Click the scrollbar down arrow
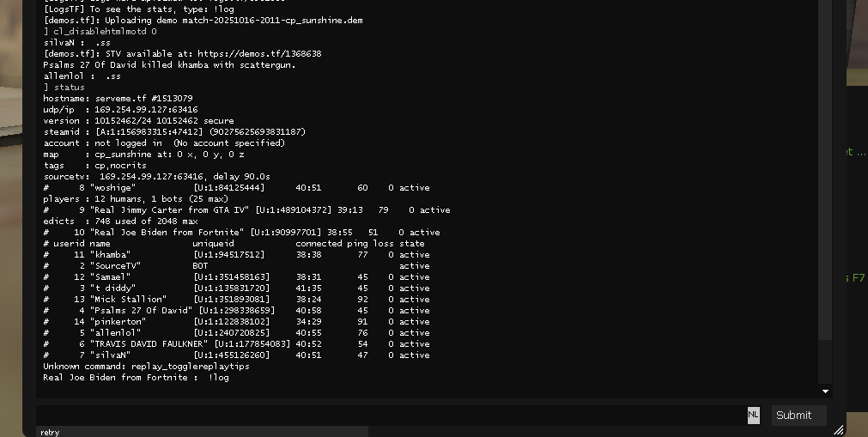This screenshot has width=868, height=437. [826, 391]
